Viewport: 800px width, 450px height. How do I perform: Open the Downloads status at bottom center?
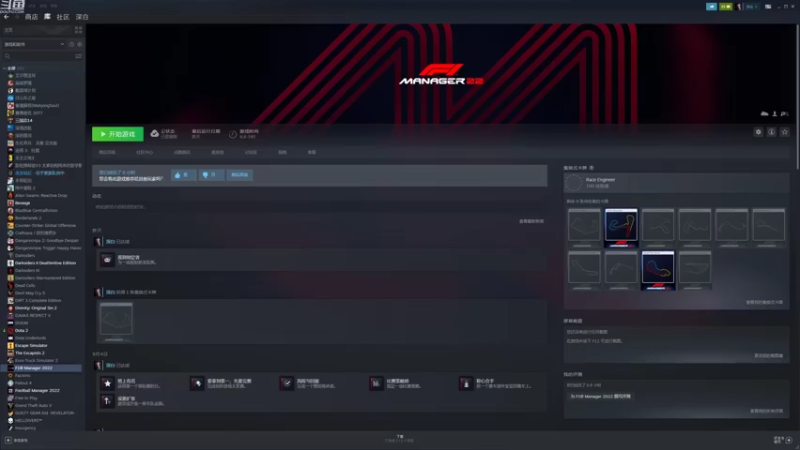click(x=399, y=438)
